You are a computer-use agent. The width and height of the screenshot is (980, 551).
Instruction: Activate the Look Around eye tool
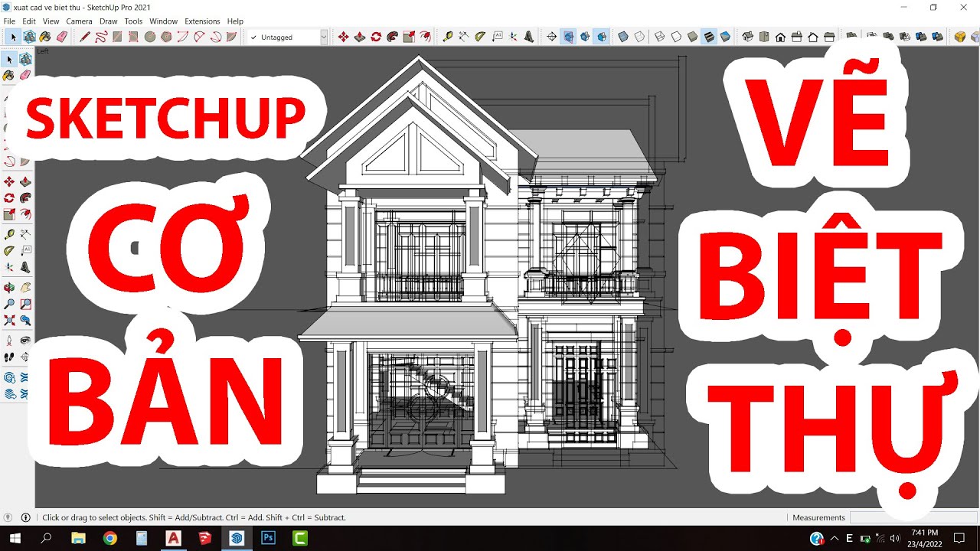(25, 341)
